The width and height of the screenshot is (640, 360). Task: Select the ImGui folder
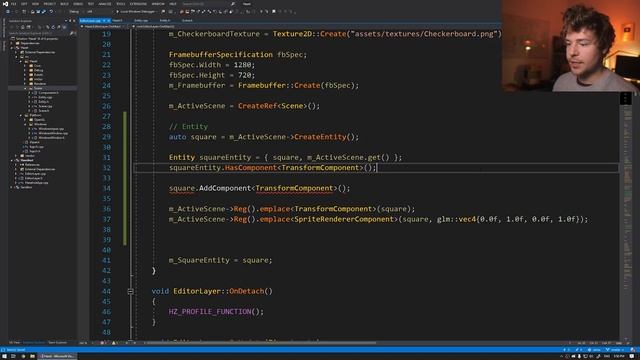coord(38,79)
